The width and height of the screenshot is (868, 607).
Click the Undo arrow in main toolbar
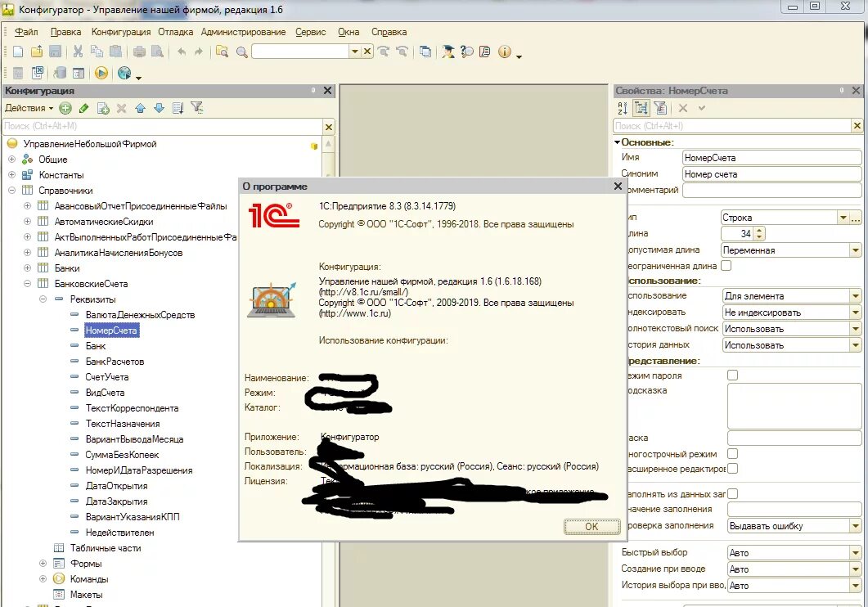pyautogui.click(x=182, y=52)
